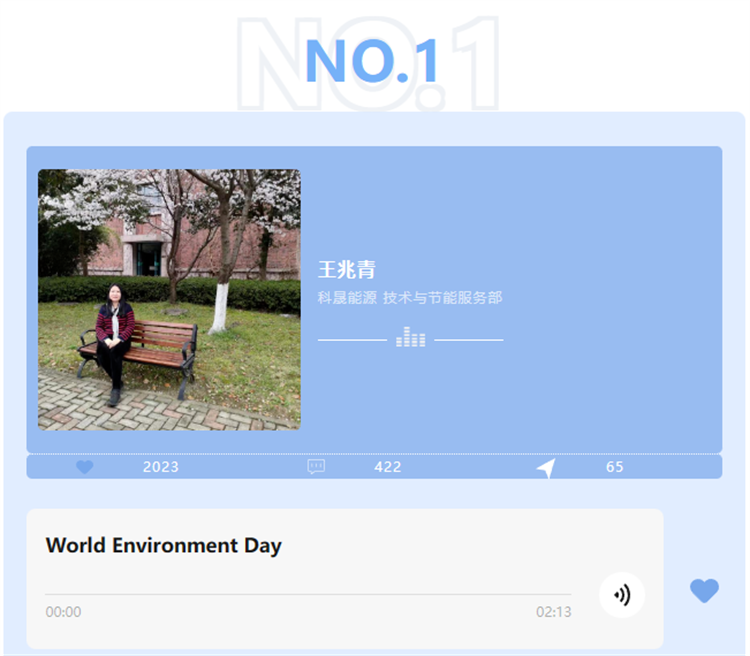
Task: Click the elapsed time 00:00
Action: (63, 612)
